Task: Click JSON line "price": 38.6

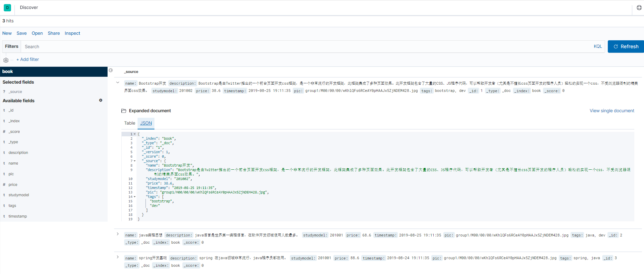Action: click(160, 183)
